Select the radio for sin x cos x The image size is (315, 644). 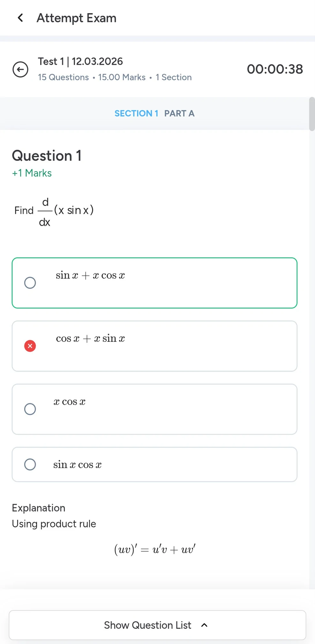(x=30, y=464)
